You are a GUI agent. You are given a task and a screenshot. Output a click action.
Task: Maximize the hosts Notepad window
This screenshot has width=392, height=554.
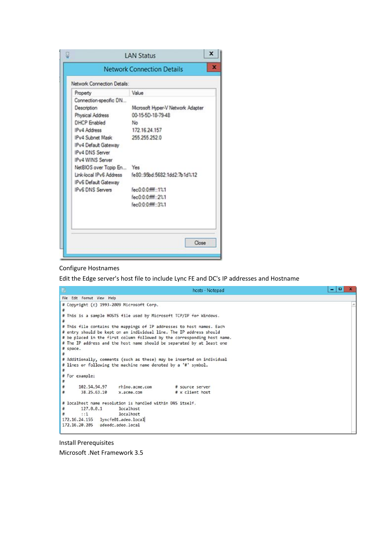(340, 289)
